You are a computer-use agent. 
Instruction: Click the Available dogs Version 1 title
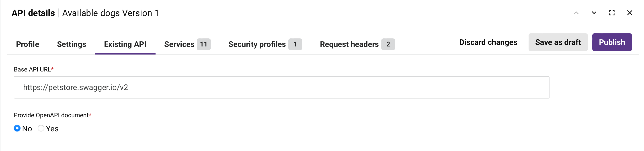(x=110, y=13)
